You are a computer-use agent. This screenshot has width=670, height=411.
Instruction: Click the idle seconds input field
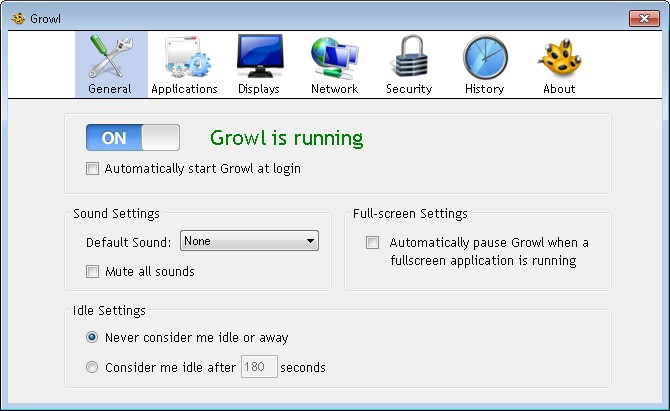pos(259,367)
